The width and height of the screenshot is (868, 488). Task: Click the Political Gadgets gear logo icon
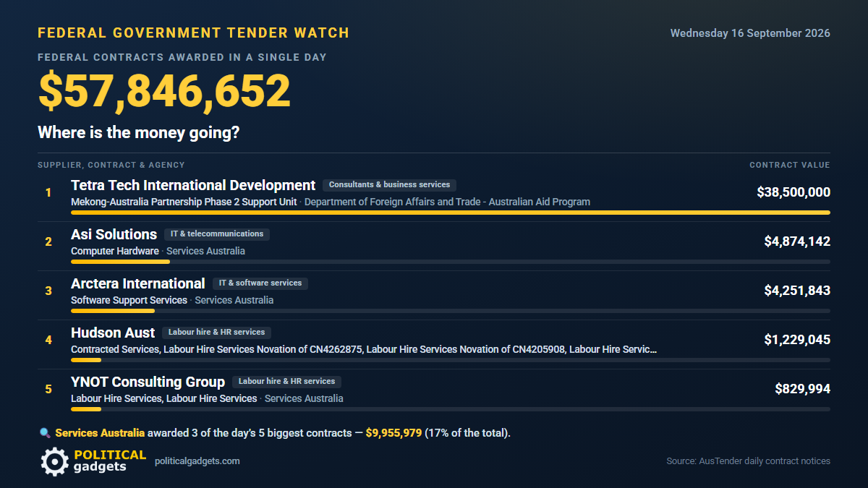click(x=54, y=461)
